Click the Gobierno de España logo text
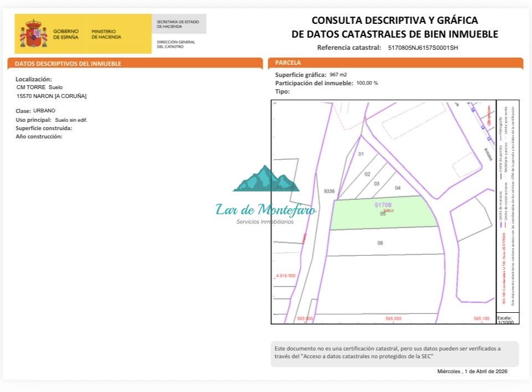The height and width of the screenshot is (392, 532). coord(66,34)
